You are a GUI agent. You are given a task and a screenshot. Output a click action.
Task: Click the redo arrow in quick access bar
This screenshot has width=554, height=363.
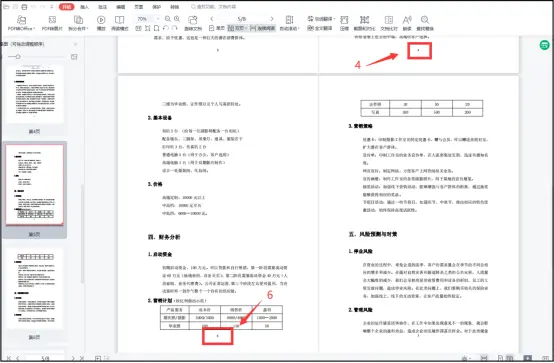[43, 7]
